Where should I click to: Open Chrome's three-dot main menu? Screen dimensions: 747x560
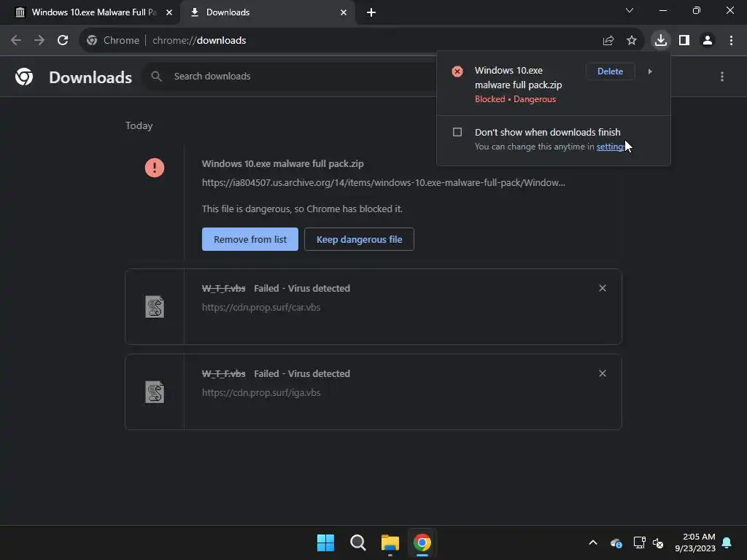click(731, 41)
